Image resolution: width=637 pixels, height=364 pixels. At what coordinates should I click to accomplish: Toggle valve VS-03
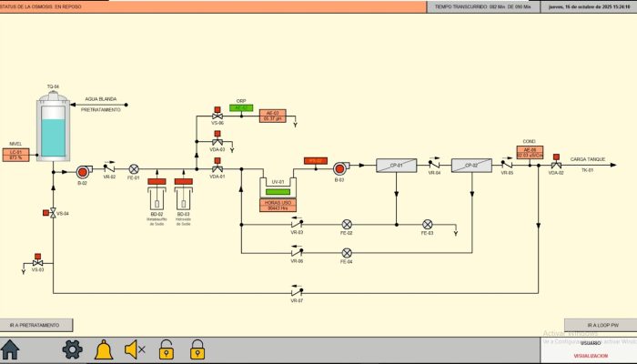pyautogui.click(x=37, y=262)
